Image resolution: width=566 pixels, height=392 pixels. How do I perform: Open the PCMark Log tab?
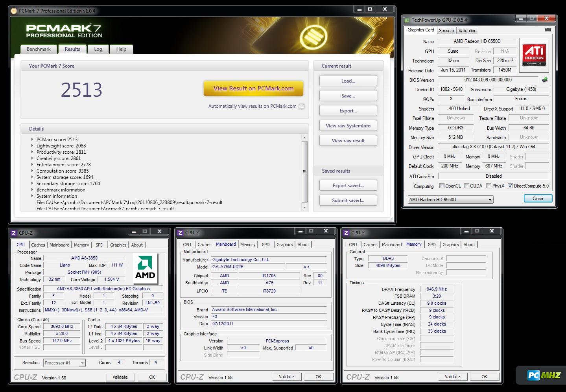click(98, 49)
